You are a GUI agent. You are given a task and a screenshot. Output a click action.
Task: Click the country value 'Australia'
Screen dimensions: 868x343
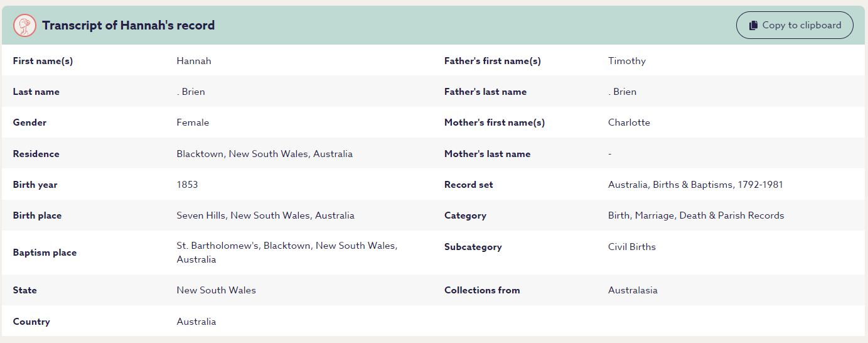tap(196, 322)
